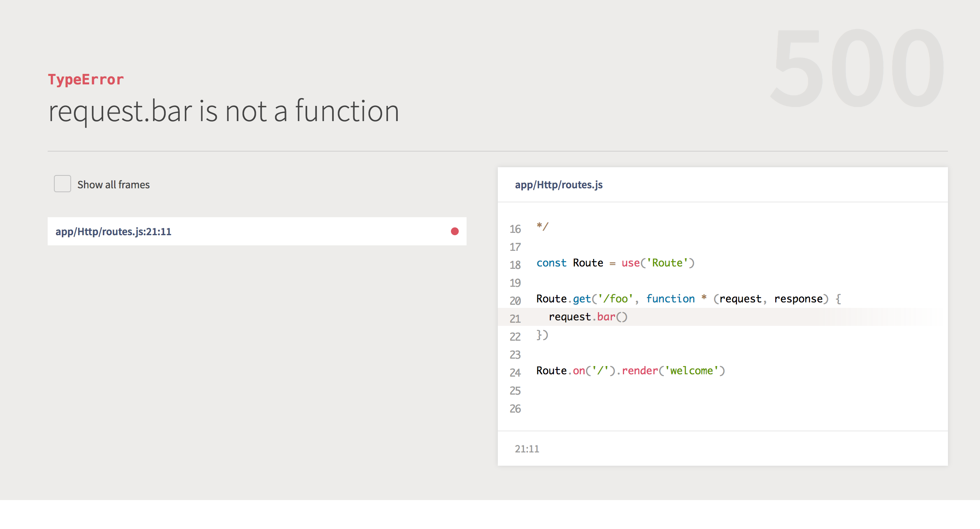This screenshot has height=529, width=980.
Task: Click the highlighted request.bar() line
Action: [x=588, y=317]
